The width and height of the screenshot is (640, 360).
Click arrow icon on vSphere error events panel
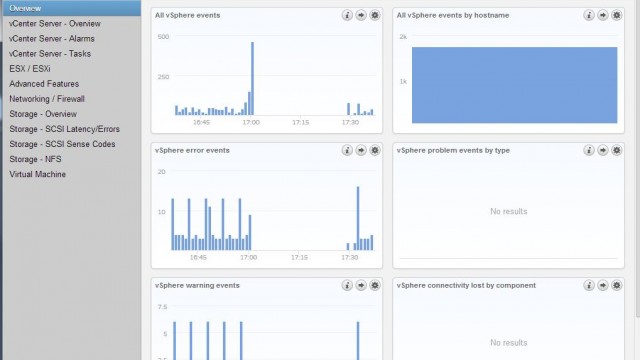pyautogui.click(x=361, y=150)
